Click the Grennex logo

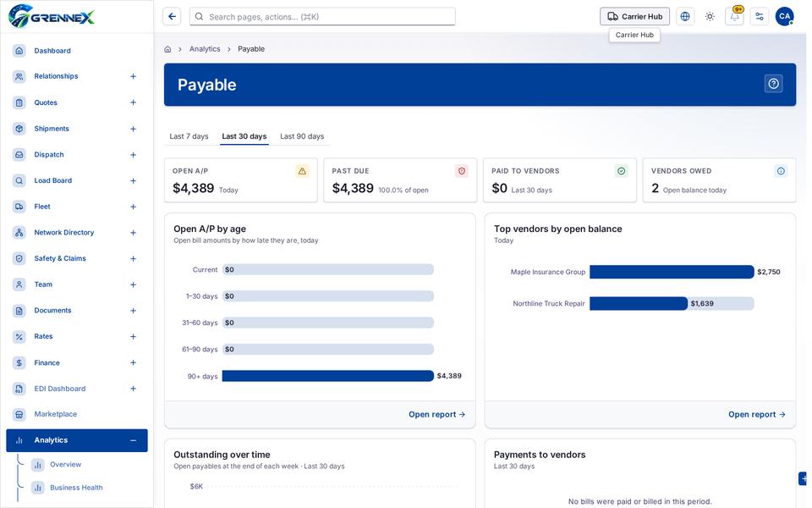[52, 16]
